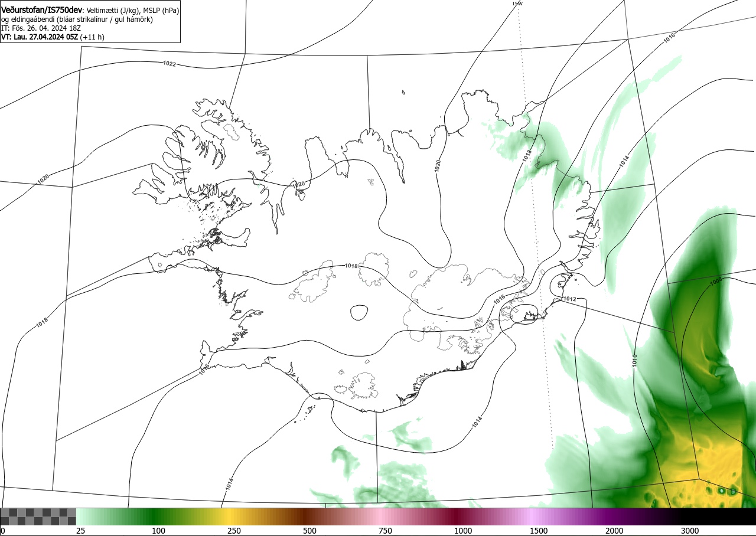Select the 'Veltimætti (J/kg), MSLP (hPa)' heading
Image resolution: width=756 pixels, height=536 pixels.
point(132,11)
